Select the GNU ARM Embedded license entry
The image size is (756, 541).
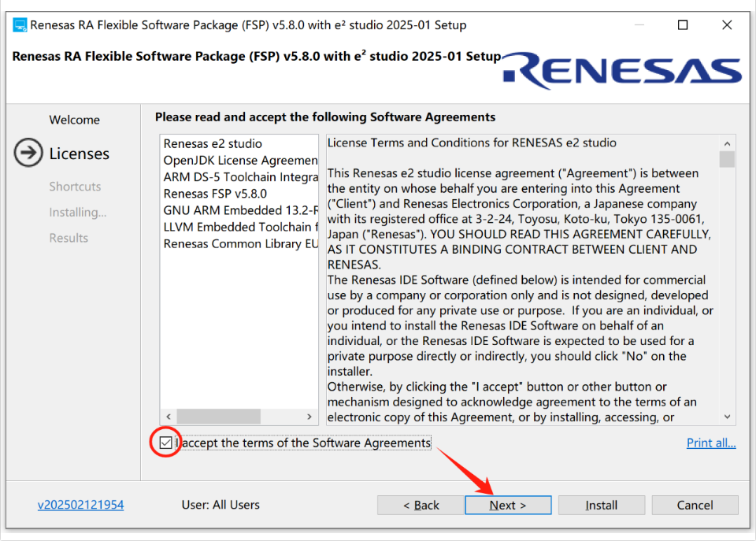tap(240, 210)
